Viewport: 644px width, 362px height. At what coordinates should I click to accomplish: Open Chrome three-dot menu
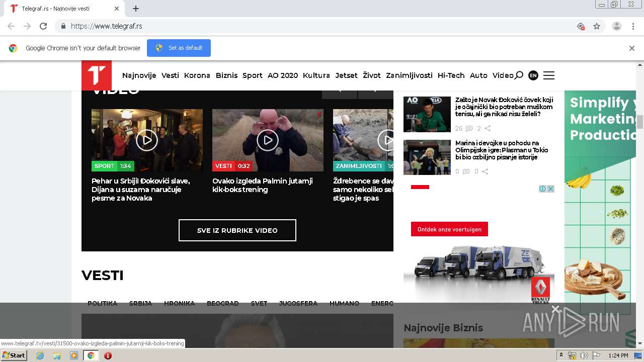(x=633, y=26)
